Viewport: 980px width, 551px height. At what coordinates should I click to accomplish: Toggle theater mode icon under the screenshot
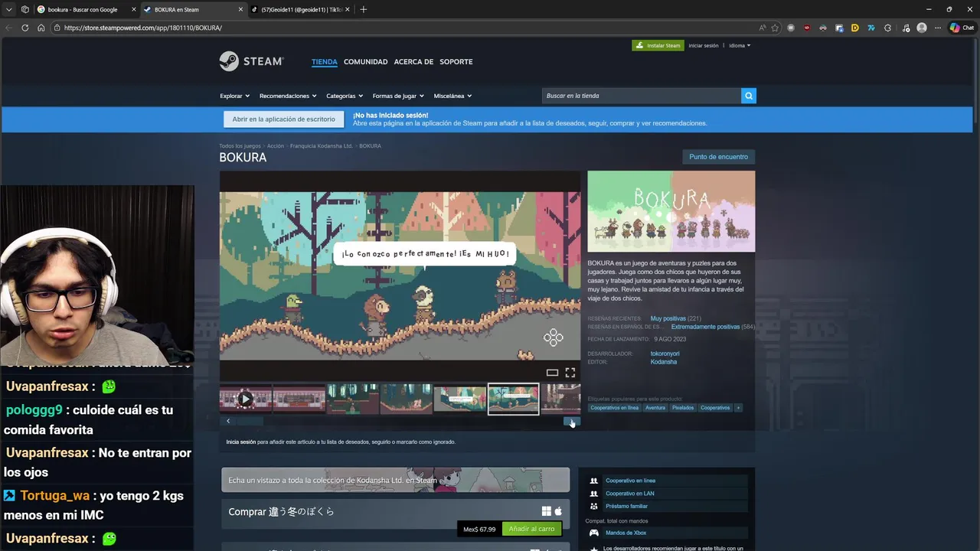pos(552,373)
